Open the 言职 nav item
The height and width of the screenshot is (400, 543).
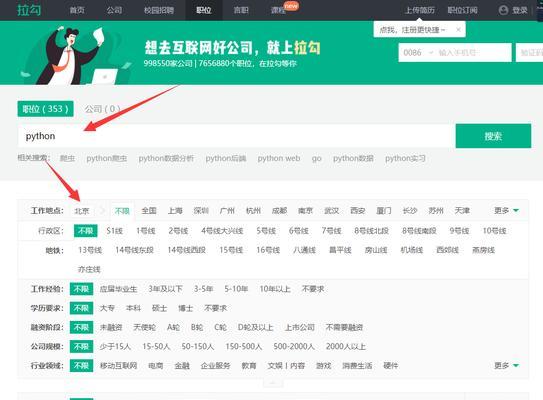pos(241,10)
